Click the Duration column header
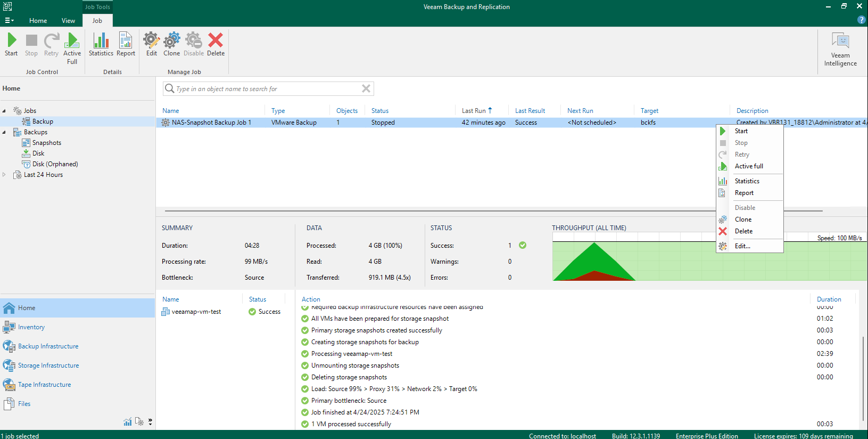This screenshot has height=439, width=868. tap(829, 299)
